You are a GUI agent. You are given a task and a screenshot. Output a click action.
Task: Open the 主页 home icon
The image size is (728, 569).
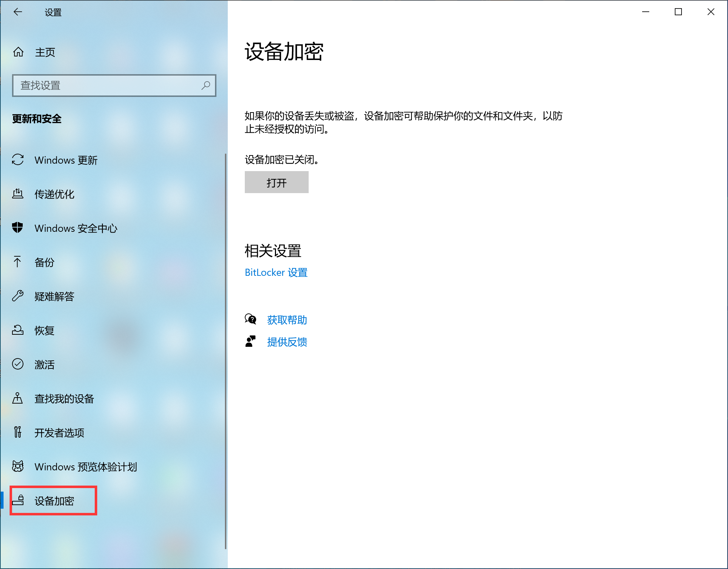coord(18,52)
